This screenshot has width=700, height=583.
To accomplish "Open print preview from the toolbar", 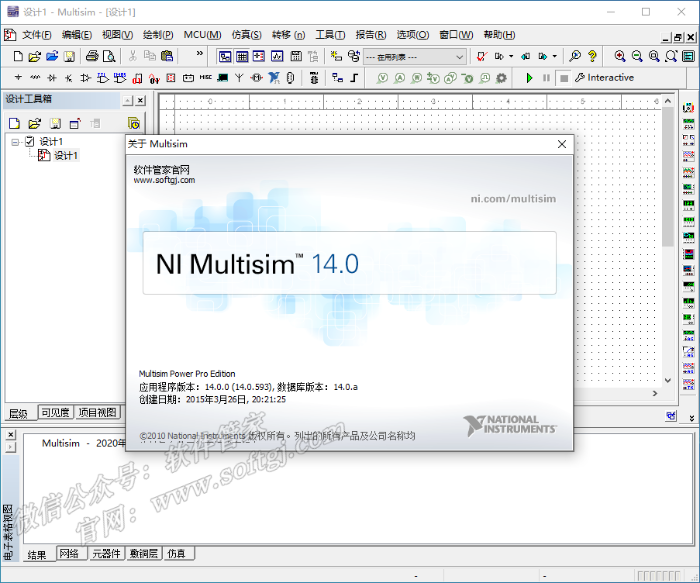I will [x=109, y=56].
